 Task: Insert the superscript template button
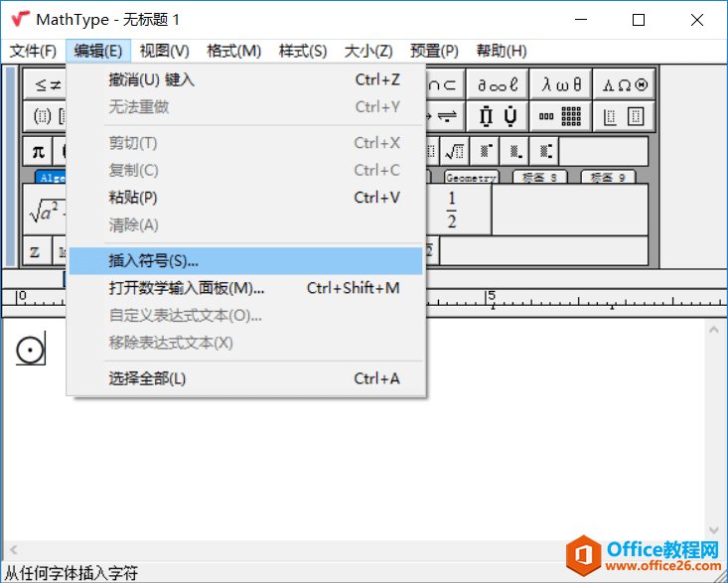485,151
